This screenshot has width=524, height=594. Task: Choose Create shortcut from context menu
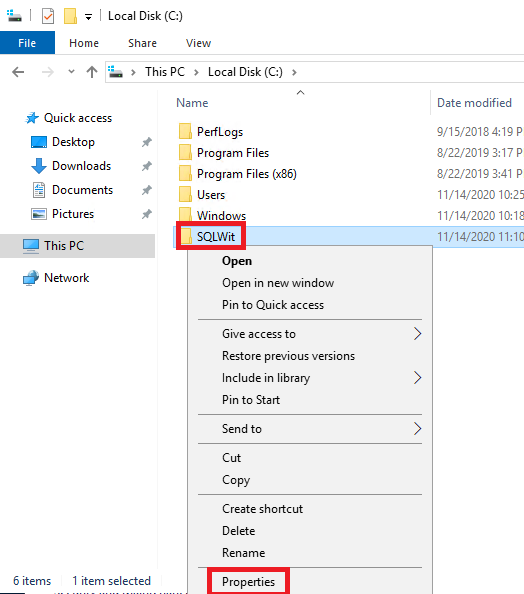pyautogui.click(x=263, y=509)
